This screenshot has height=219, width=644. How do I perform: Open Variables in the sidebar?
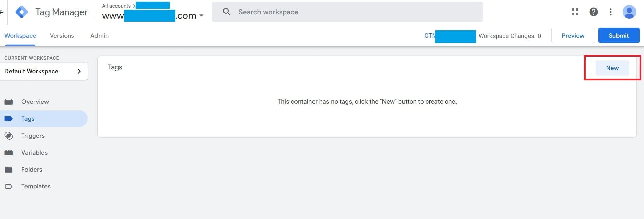coord(44,153)
